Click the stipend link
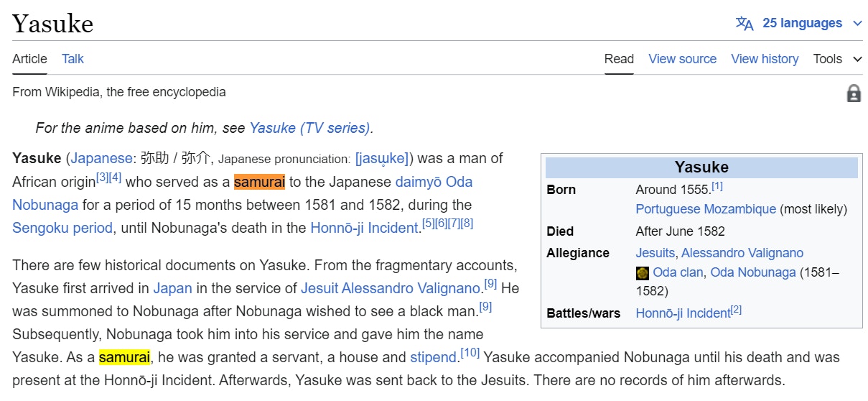Viewport: 868px width, 401px height. pos(433,357)
